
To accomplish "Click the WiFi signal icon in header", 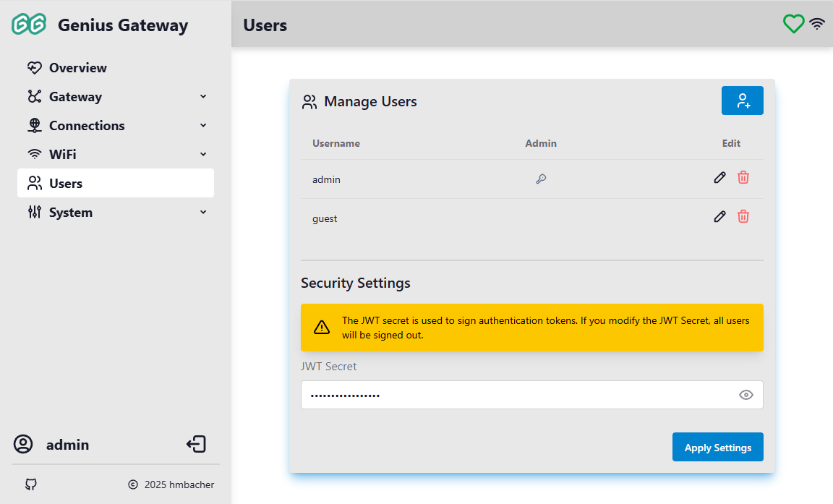I will [x=817, y=24].
